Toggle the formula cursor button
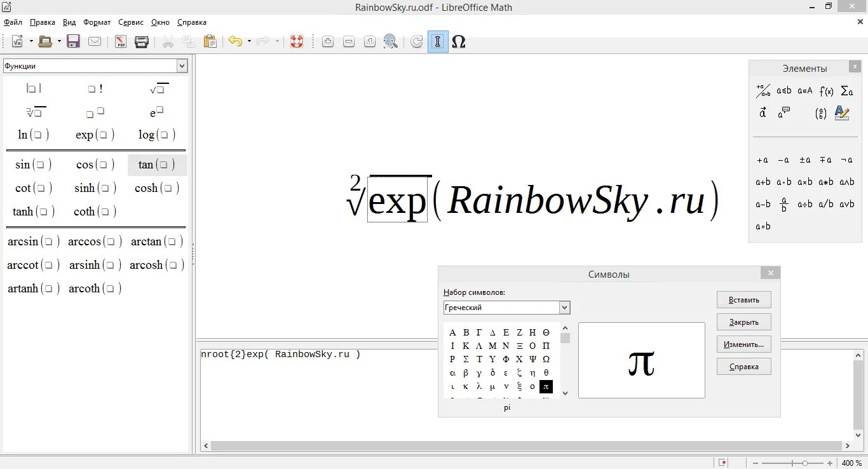 (438, 42)
